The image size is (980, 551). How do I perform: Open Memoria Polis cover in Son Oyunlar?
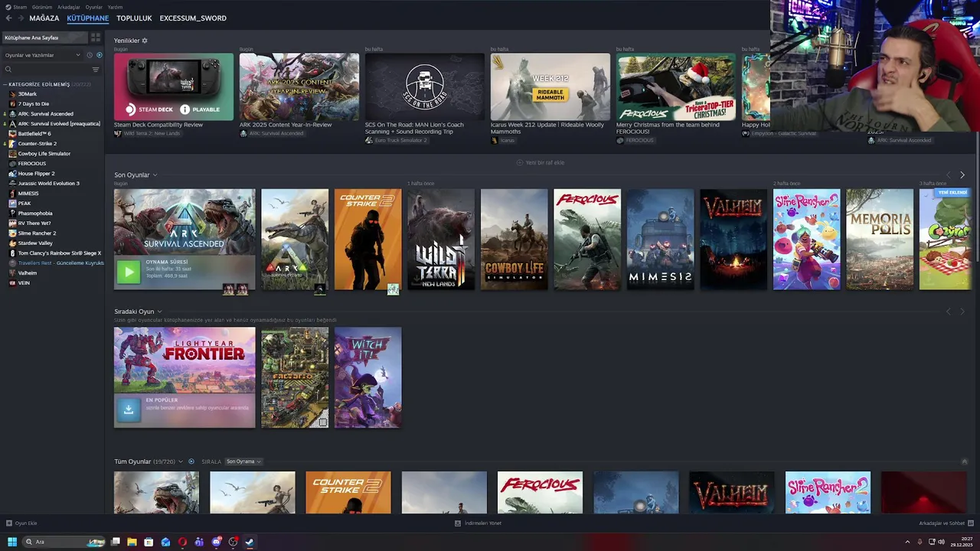tap(880, 240)
